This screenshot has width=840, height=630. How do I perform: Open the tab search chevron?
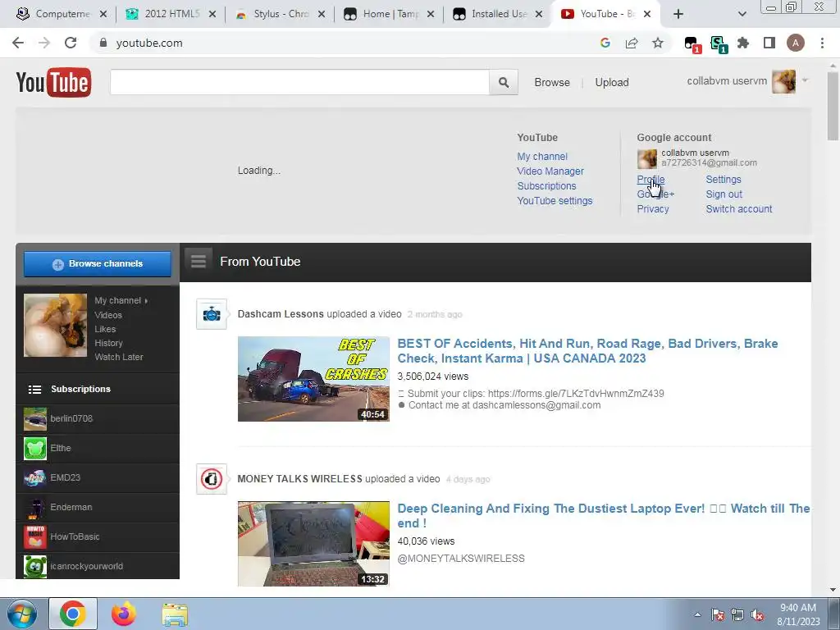click(x=742, y=14)
